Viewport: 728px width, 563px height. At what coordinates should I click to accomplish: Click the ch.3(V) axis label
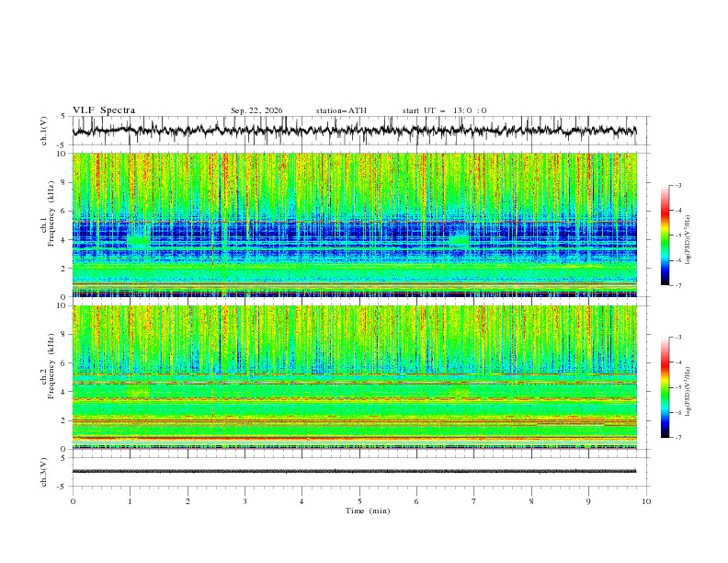tap(44, 472)
